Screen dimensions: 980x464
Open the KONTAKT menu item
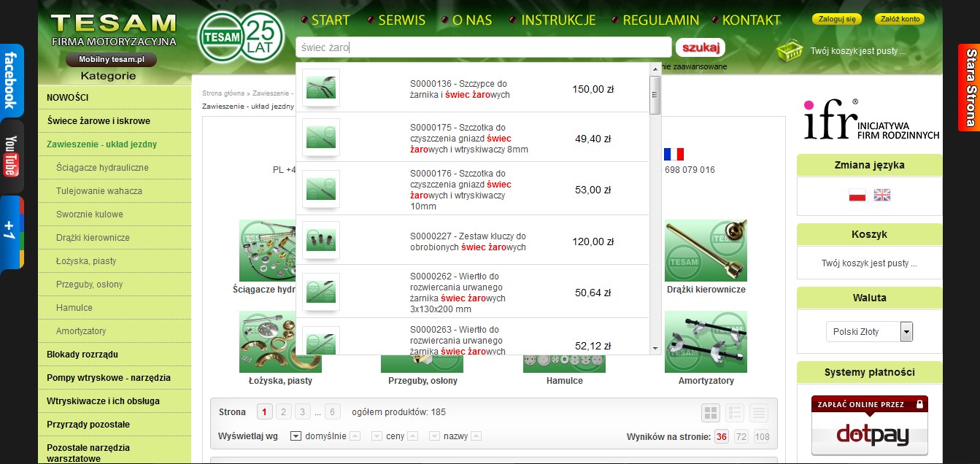coord(751,20)
